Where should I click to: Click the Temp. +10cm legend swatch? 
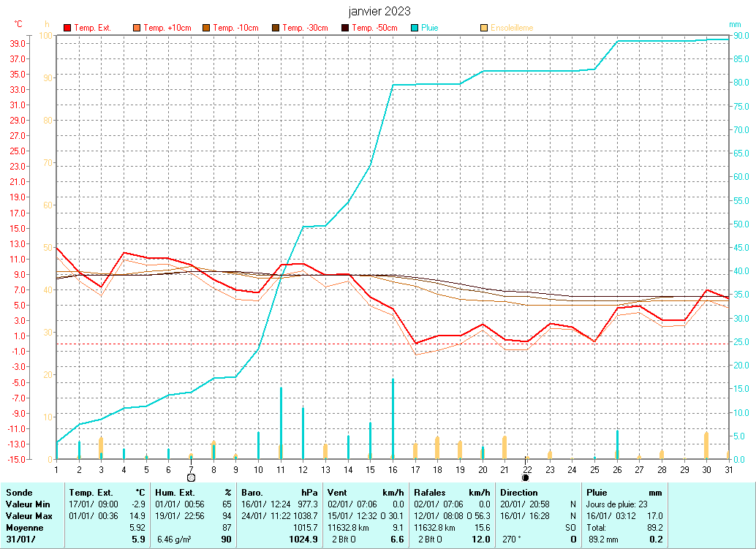[x=137, y=28]
